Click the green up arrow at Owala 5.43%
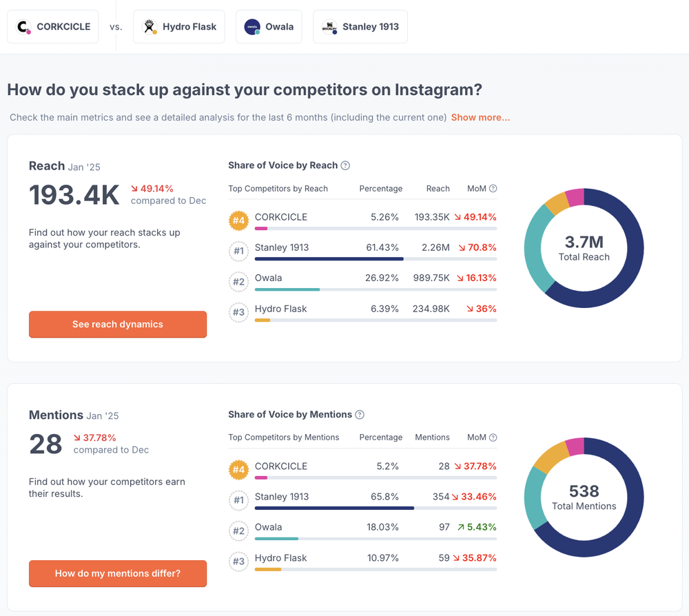Viewport: 689px width, 616px height. 461,527
